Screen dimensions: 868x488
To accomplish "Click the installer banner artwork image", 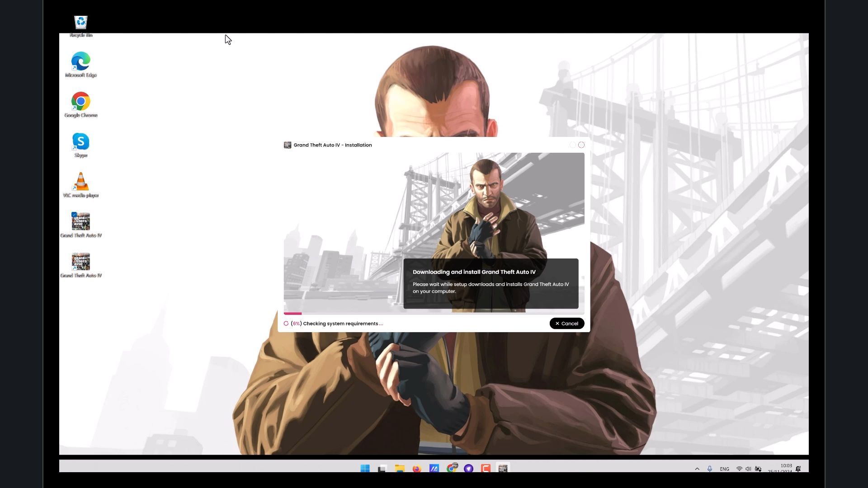I will coord(434,232).
